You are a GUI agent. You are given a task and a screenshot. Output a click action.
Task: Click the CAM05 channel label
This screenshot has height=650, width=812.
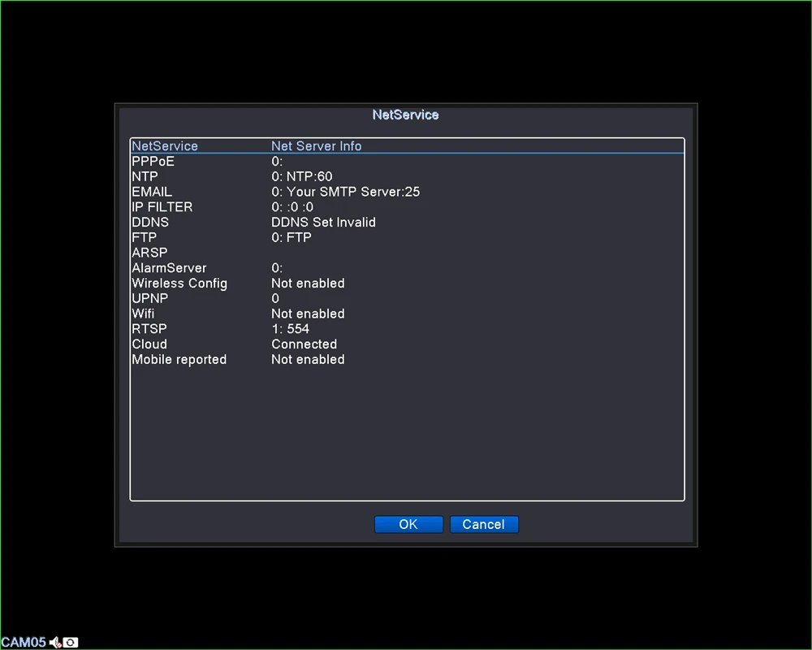pyautogui.click(x=24, y=642)
